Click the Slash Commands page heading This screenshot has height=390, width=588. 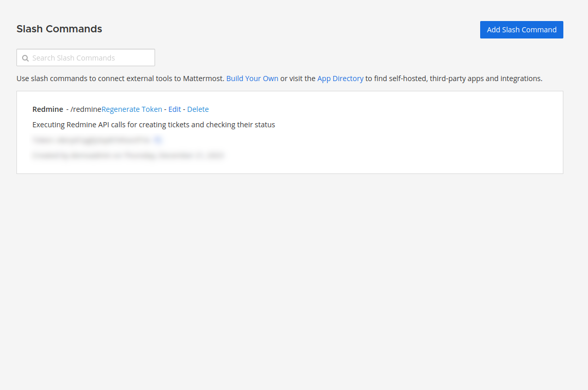[x=59, y=29]
